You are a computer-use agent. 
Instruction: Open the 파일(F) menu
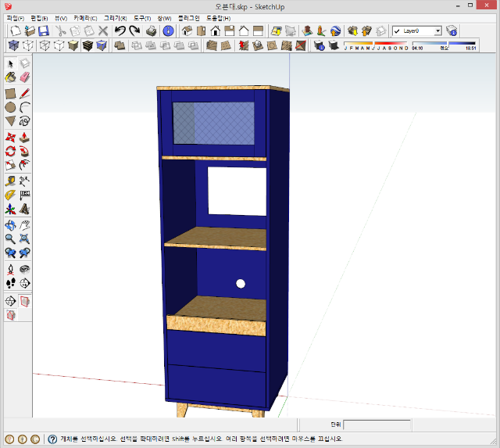[16, 18]
